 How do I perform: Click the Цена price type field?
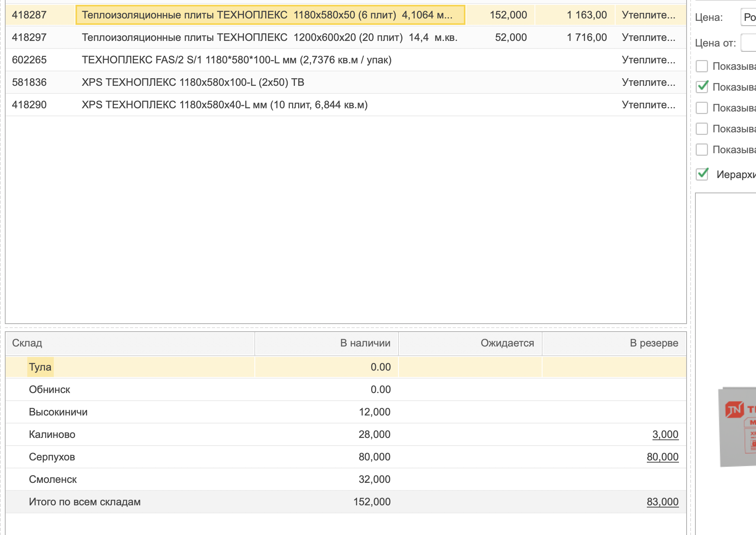[x=748, y=17]
